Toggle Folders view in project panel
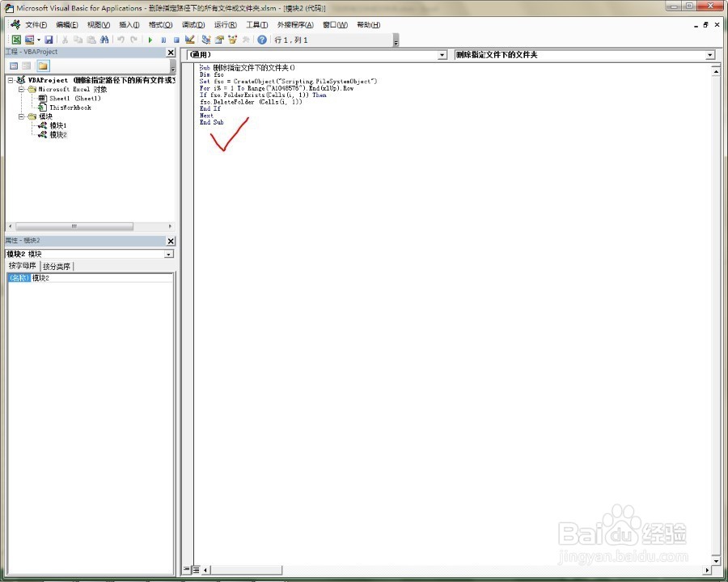This screenshot has height=582, width=728. point(43,66)
